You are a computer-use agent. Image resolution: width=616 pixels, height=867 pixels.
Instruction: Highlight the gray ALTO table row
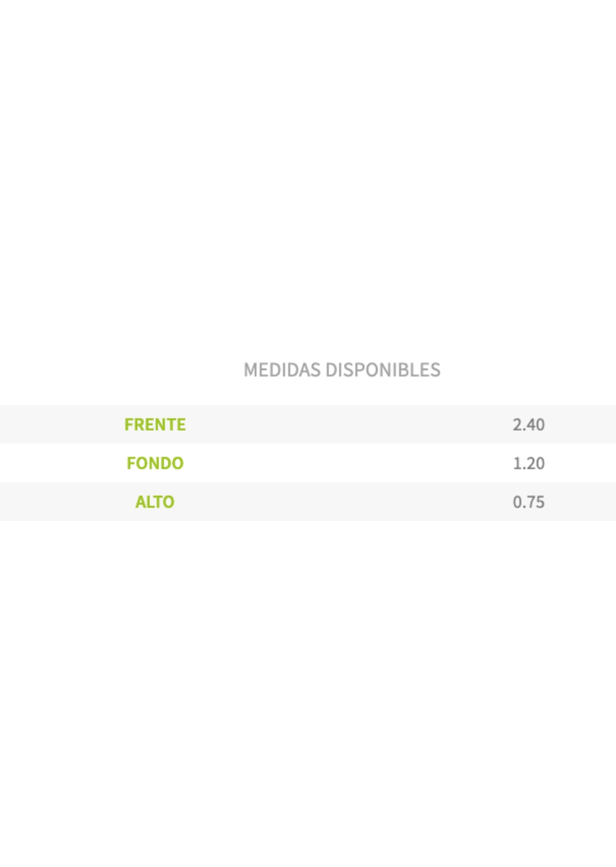pos(342,502)
